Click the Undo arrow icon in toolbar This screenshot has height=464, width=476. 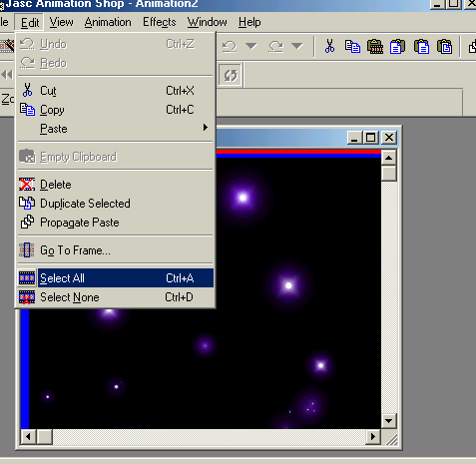tap(230, 46)
